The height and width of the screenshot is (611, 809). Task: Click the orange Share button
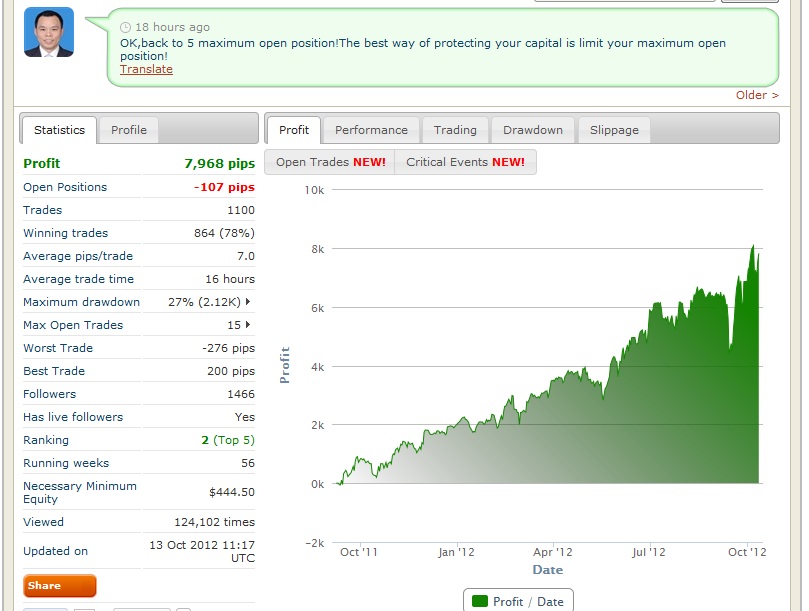60,586
